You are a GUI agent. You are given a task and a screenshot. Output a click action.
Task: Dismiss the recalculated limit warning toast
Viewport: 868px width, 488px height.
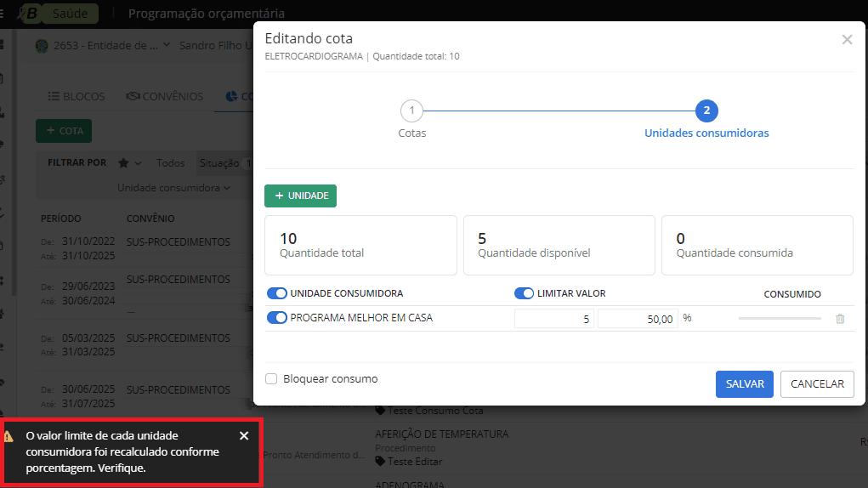(x=244, y=436)
